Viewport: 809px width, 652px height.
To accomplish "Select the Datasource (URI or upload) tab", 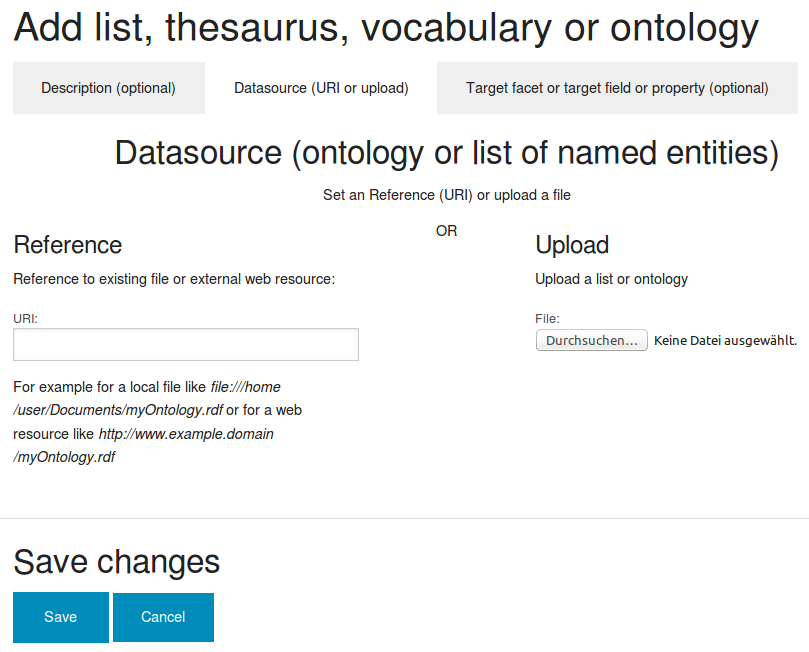I will coord(321,88).
